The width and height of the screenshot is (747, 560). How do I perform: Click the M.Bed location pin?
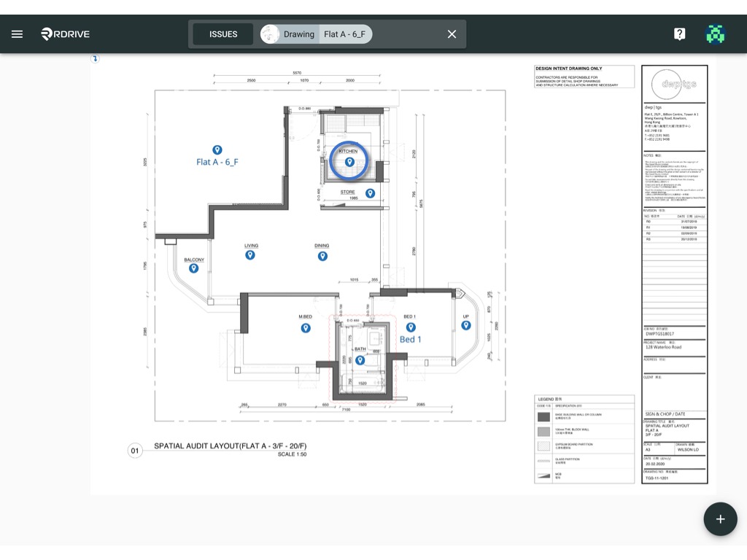[306, 328]
